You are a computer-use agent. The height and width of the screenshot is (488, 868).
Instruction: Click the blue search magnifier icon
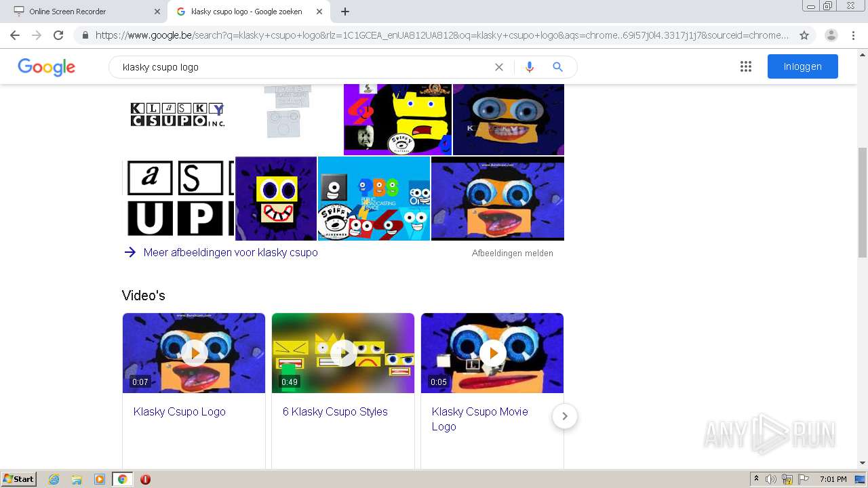pos(558,67)
